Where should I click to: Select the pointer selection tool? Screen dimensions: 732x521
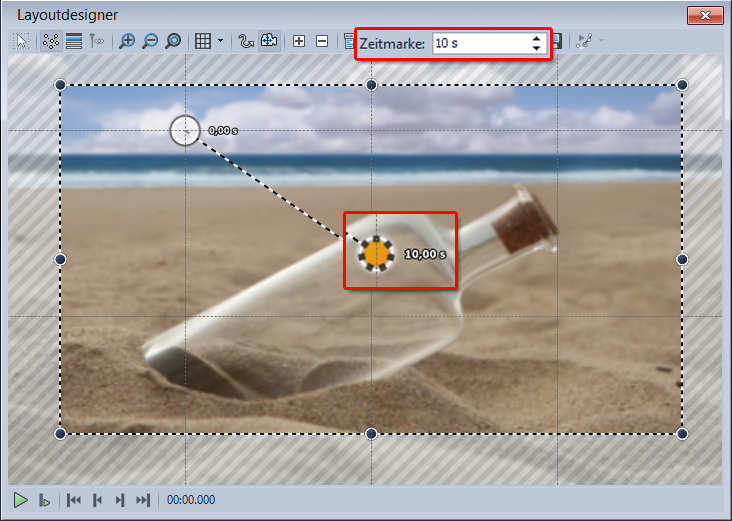[23, 42]
